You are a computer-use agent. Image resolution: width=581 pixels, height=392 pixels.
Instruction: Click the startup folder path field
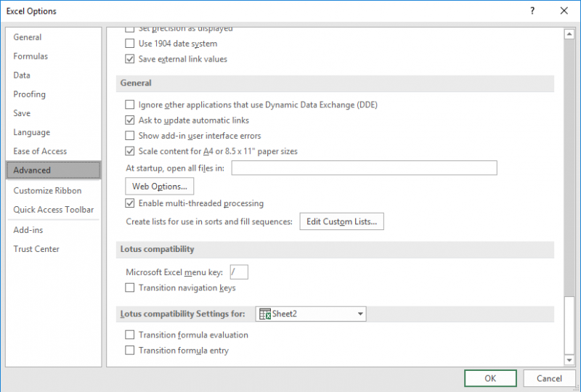point(364,168)
